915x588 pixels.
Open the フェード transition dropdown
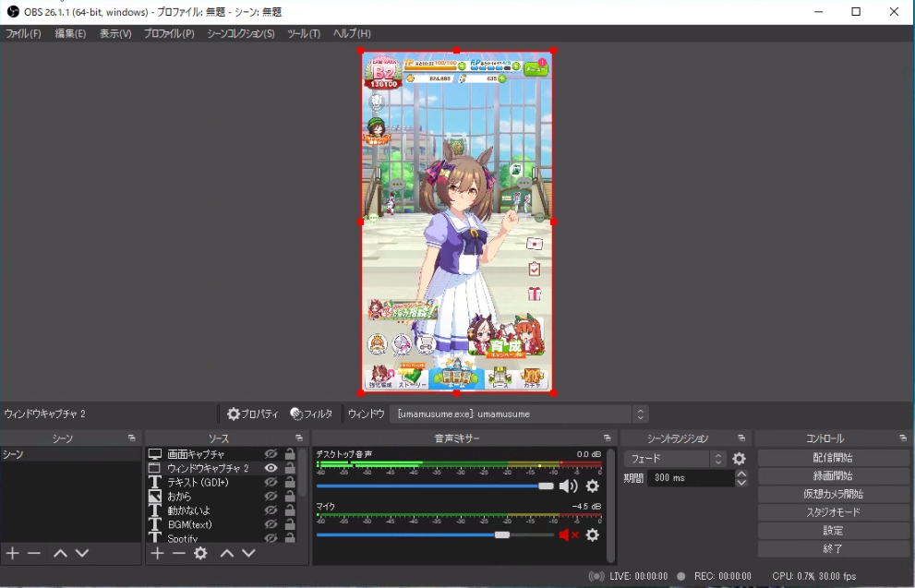(675, 459)
